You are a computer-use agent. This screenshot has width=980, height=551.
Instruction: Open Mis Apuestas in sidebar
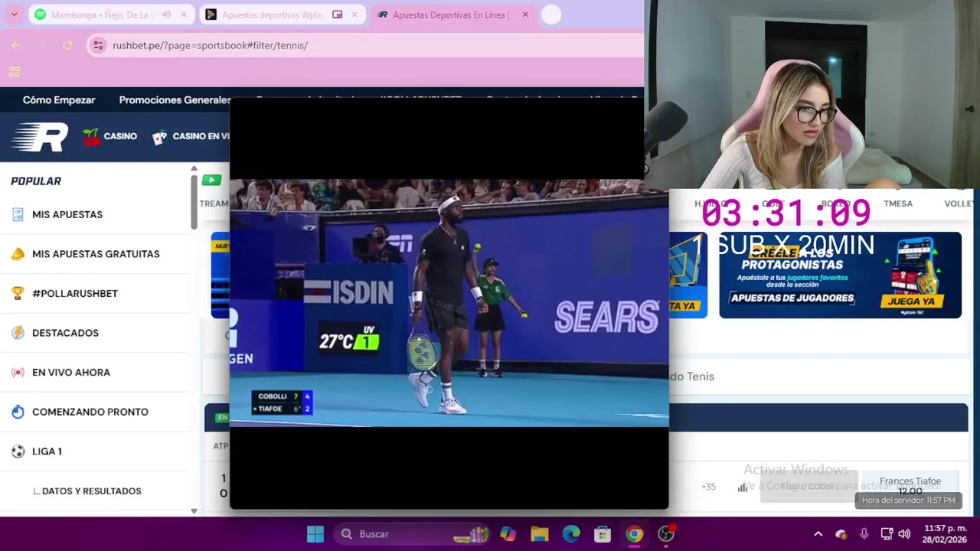(x=67, y=214)
